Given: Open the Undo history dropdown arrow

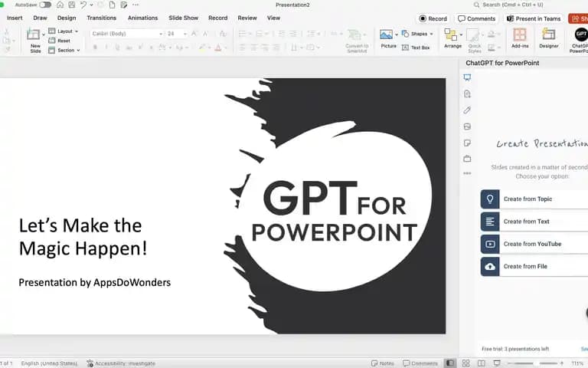Looking at the screenshot, I should (x=91, y=5).
